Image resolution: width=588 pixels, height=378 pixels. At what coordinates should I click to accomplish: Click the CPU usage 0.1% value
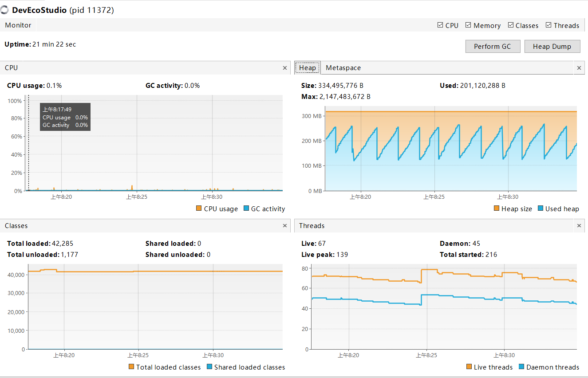pyautogui.click(x=54, y=86)
